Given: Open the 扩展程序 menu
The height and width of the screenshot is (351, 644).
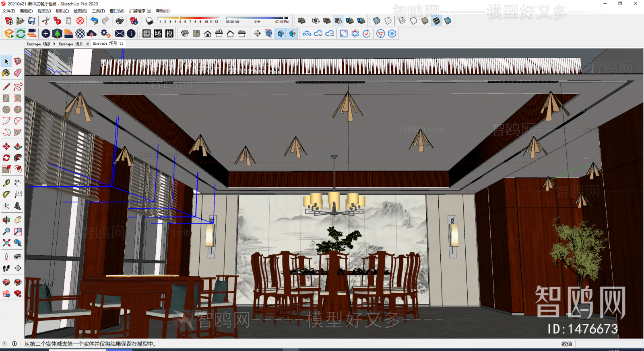Looking at the screenshot, I should click(140, 11).
